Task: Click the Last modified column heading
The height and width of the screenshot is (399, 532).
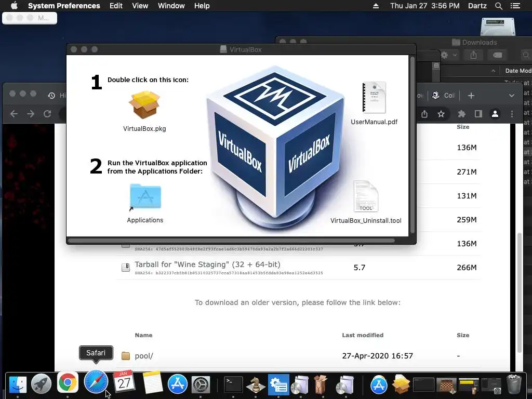Action: point(363,335)
